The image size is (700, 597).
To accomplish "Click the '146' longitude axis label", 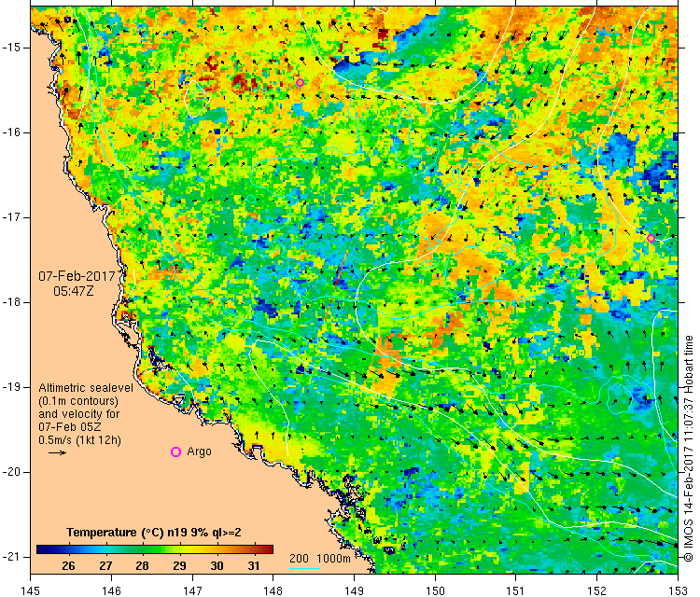I will coord(111,590).
